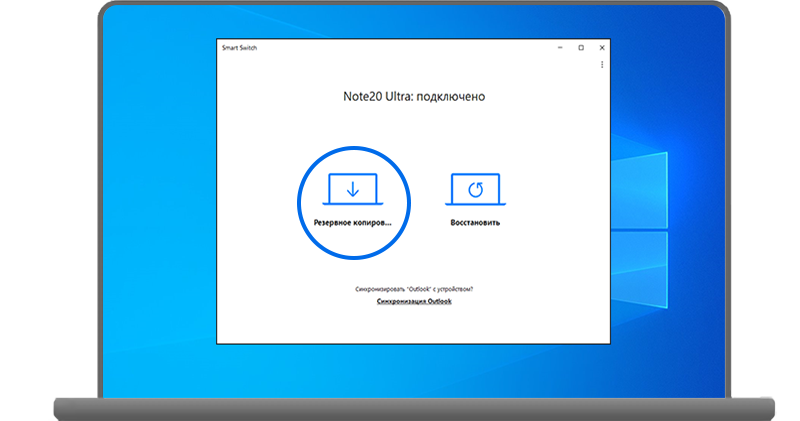Select the Резервное копиров... label
Viewport: 800px width, 421px height.
point(353,222)
